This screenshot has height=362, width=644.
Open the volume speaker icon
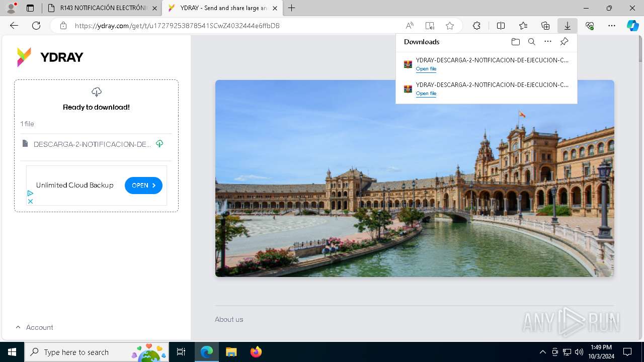click(x=579, y=352)
